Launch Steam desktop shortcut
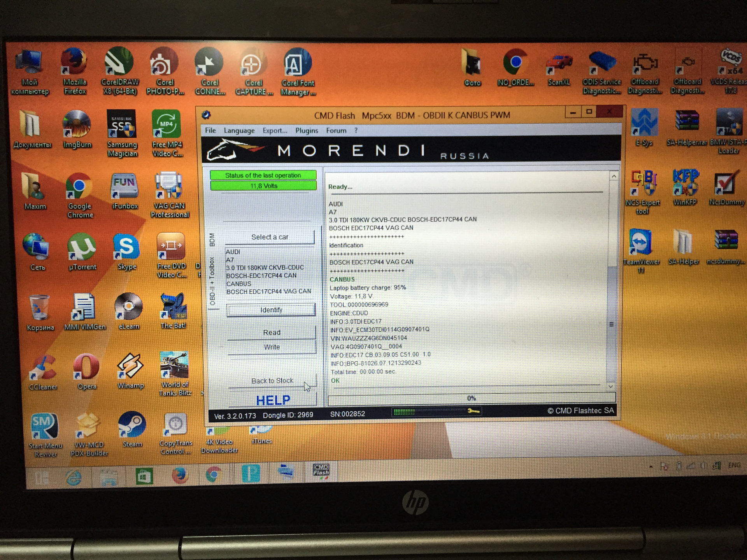 click(x=132, y=430)
